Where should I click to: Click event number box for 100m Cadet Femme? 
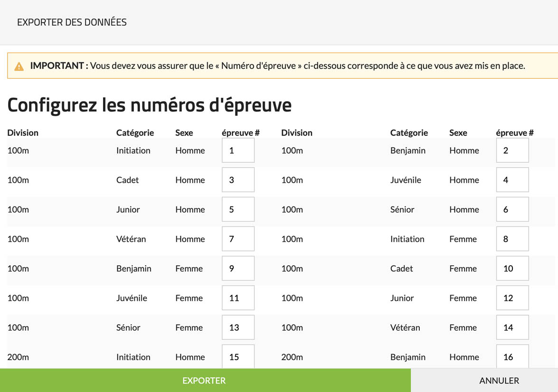coord(512,268)
